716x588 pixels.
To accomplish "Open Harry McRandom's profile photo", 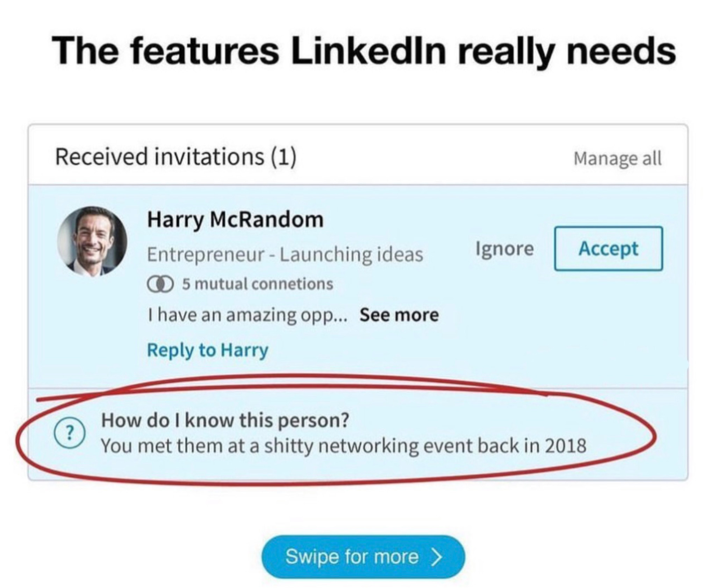I will tap(92, 241).
